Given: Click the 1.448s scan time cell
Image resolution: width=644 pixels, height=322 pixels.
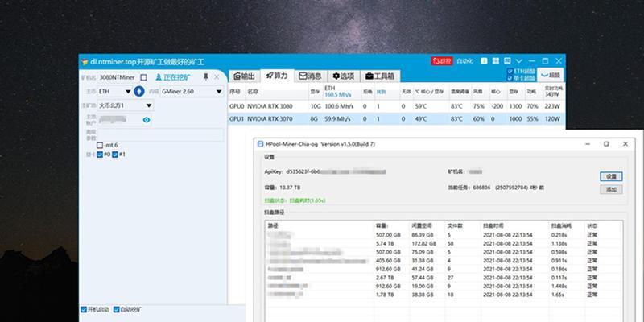Looking at the screenshot, I should pos(559,287).
